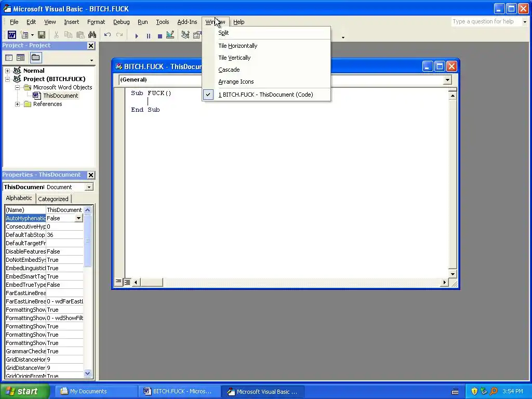Open the Run menu
Screen dimensions: 532x399
click(x=142, y=22)
